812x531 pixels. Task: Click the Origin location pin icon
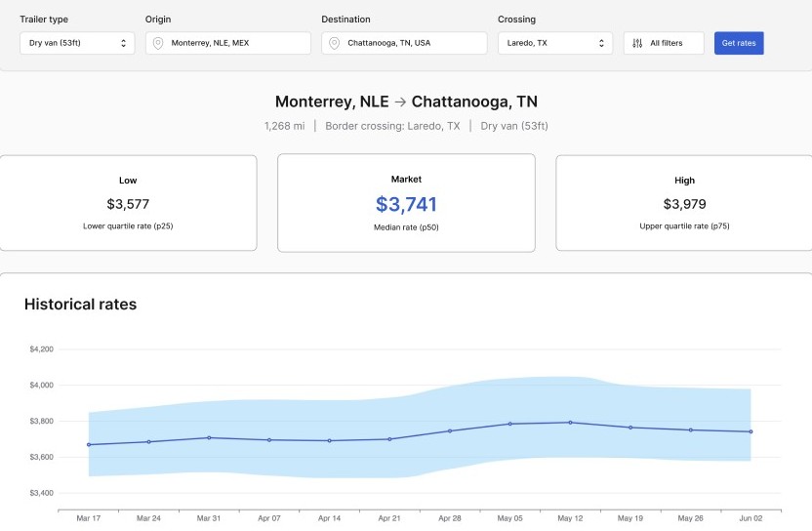coord(158,43)
